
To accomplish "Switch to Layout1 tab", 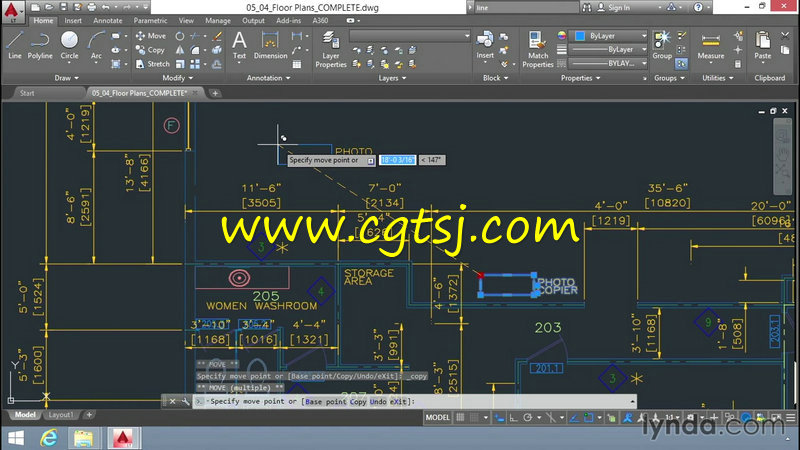I will pos(61,415).
